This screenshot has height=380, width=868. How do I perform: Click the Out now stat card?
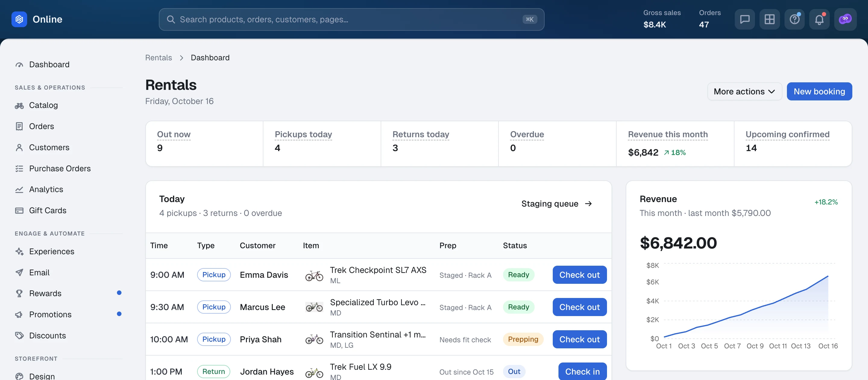(204, 144)
